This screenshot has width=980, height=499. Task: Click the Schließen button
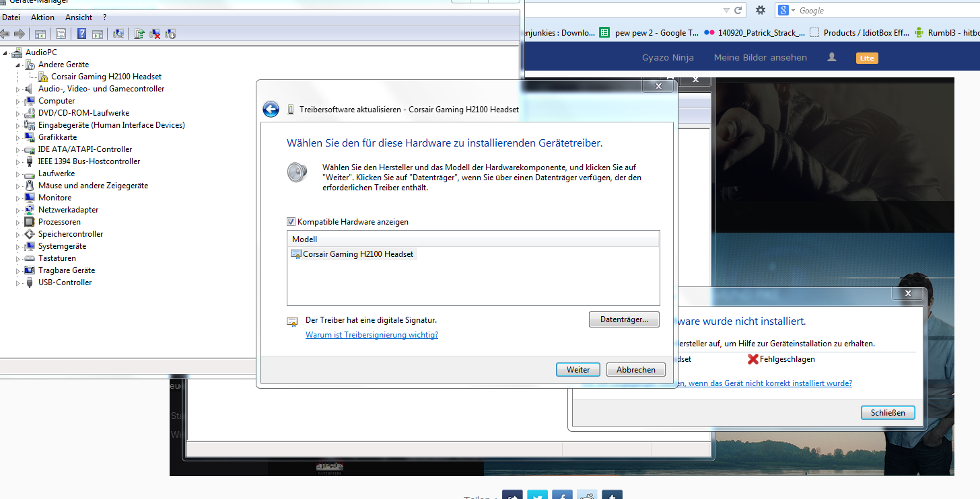(888, 412)
